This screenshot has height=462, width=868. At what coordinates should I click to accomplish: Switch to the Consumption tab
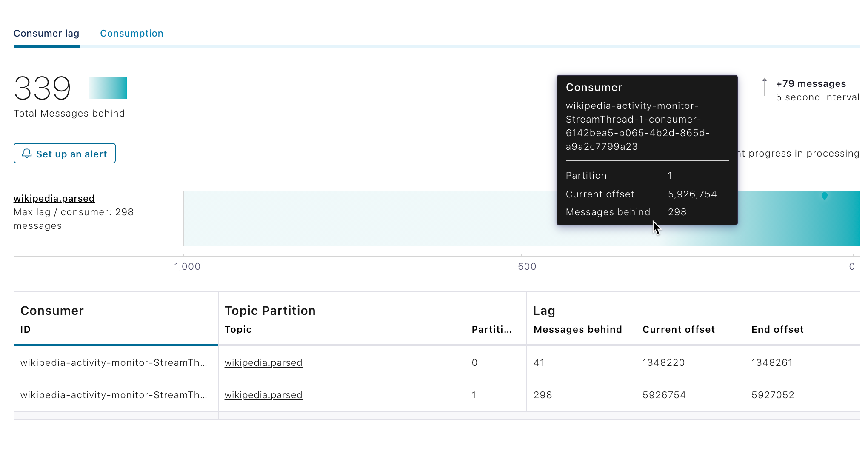click(131, 33)
